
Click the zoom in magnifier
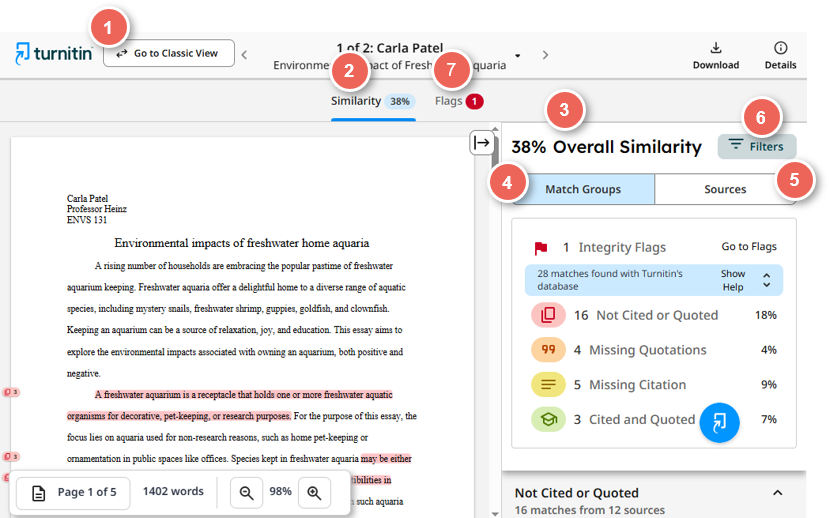pyautogui.click(x=314, y=493)
